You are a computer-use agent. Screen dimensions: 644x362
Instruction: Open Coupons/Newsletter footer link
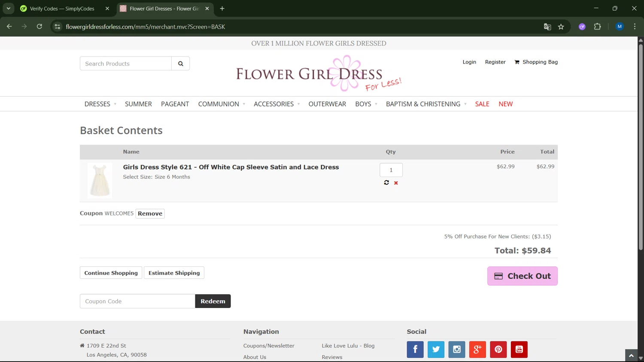click(x=269, y=346)
